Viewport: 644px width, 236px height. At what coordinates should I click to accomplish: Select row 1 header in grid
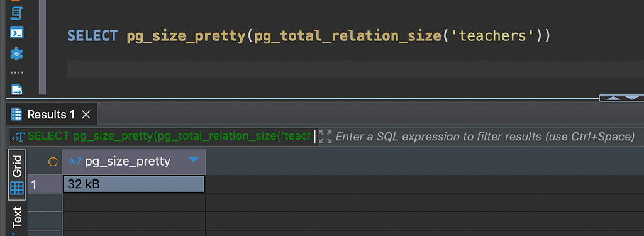(x=45, y=184)
